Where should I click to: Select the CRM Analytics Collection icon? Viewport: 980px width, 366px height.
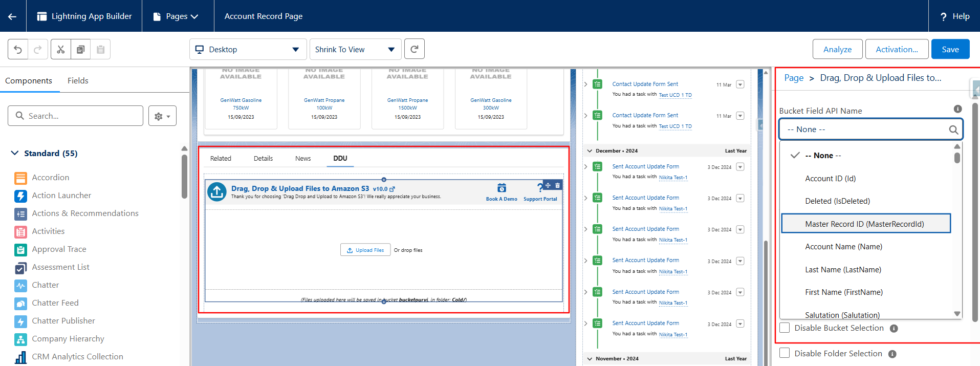click(20, 357)
